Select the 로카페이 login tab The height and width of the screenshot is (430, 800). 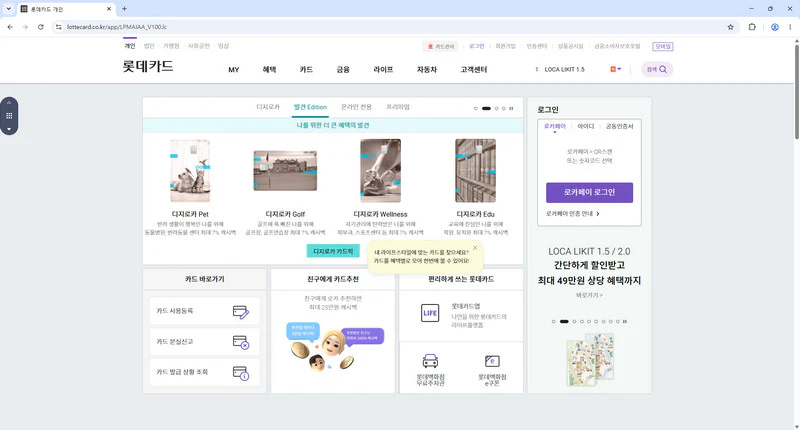tap(555, 126)
